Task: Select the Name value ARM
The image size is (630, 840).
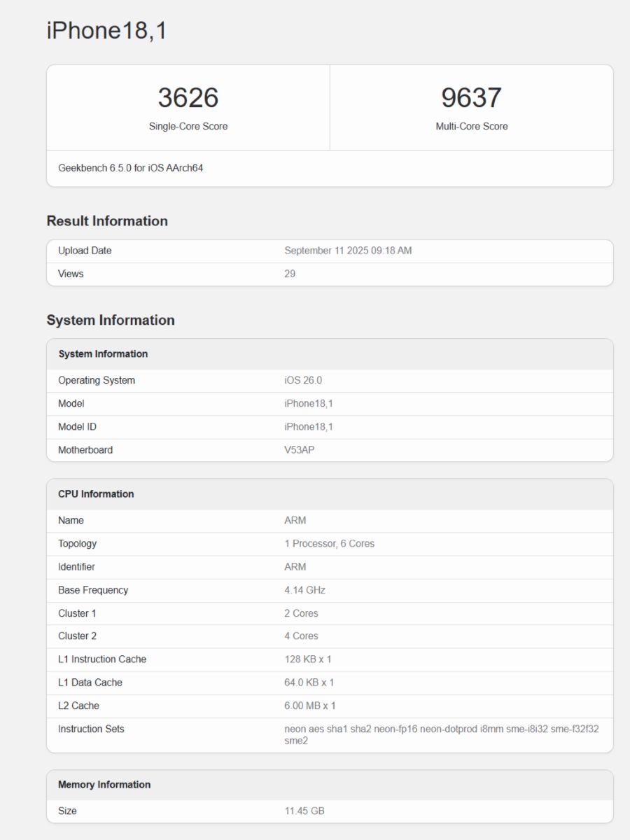Action: 295,520
